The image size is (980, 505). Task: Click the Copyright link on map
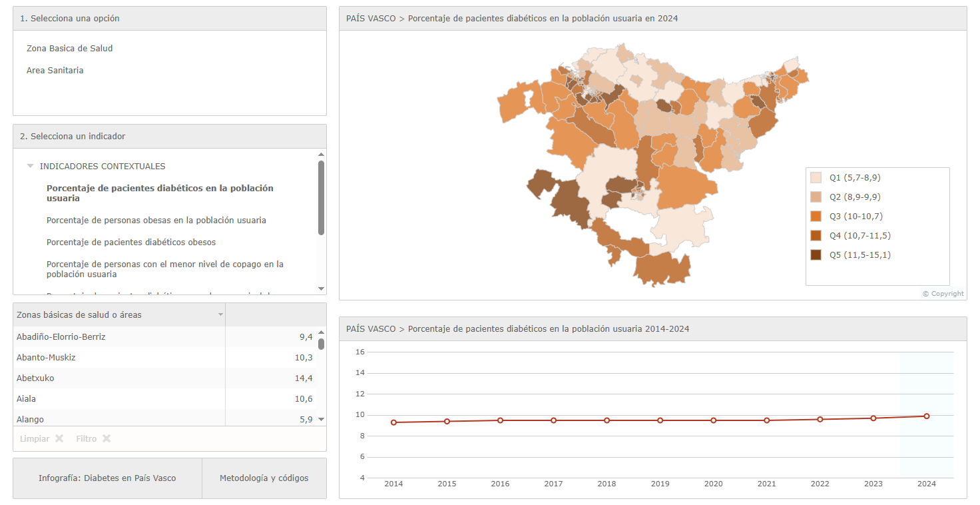pyautogui.click(x=943, y=294)
